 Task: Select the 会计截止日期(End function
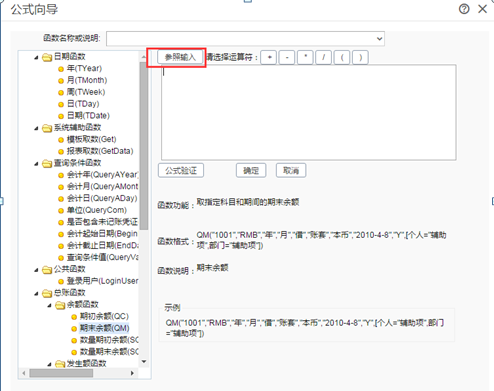click(102, 246)
